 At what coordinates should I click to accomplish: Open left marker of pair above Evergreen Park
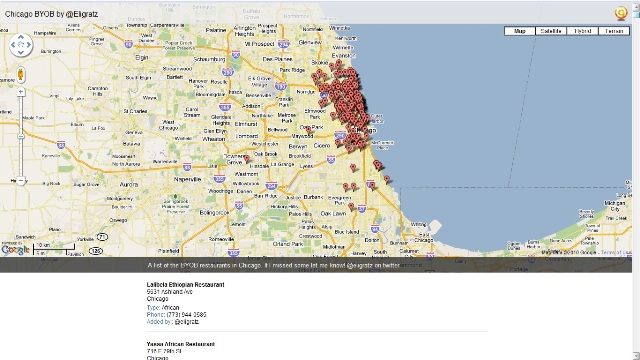pyautogui.click(x=346, y=187)
